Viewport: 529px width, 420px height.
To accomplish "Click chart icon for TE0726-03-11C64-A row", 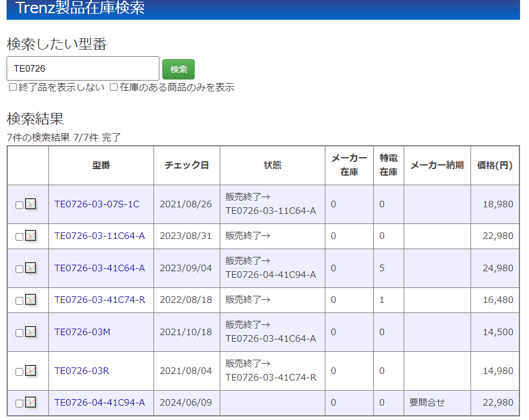I will pos(30,236).
